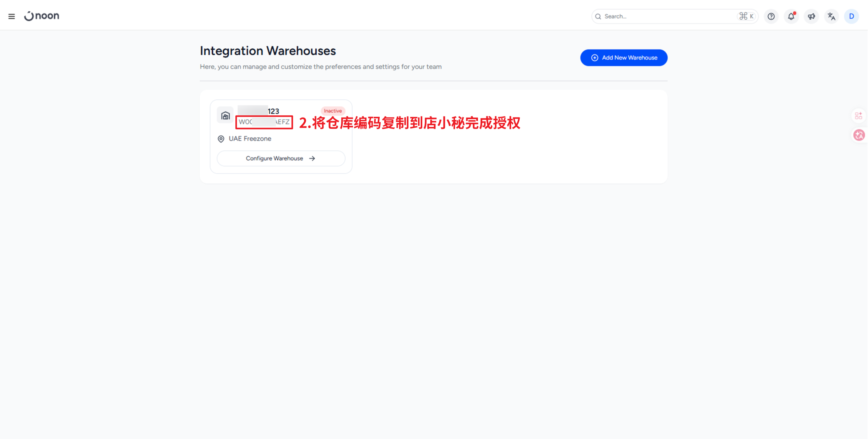The image size is (868, 439).
Task: Click the ⌘K shortcut hint
Action: click(x=746, y=16)
